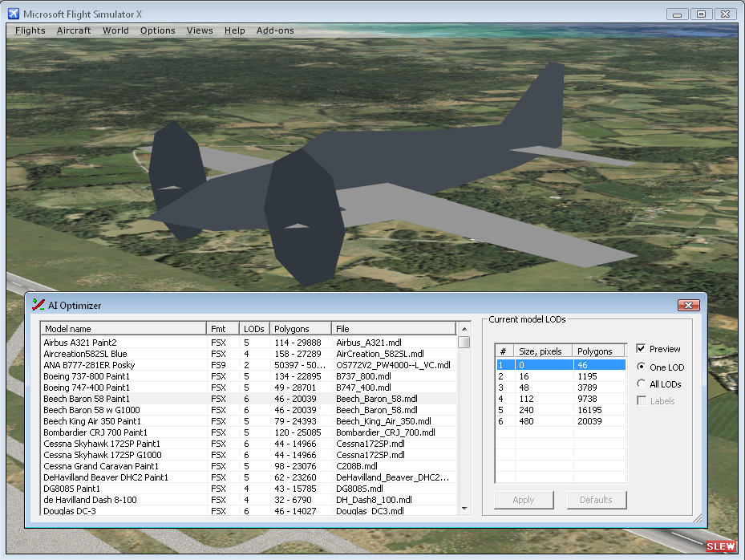Select the Douglas DC-3 model
Screen dimensions: 745x560
(249, 511)
